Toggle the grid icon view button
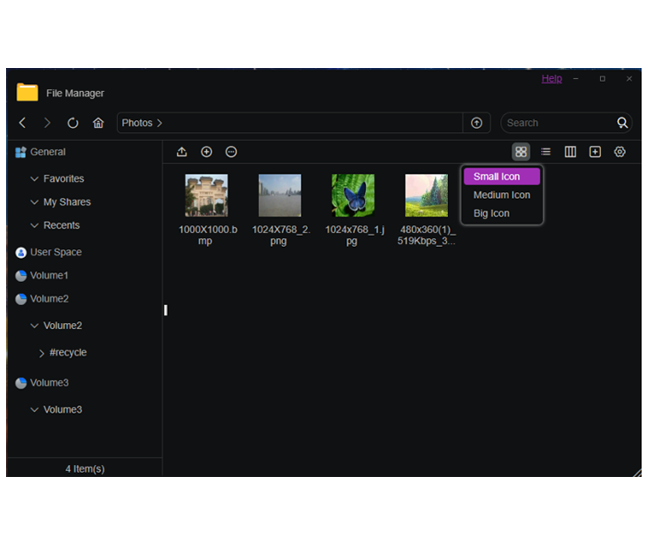648x550 pixels. tap(521, 152)
